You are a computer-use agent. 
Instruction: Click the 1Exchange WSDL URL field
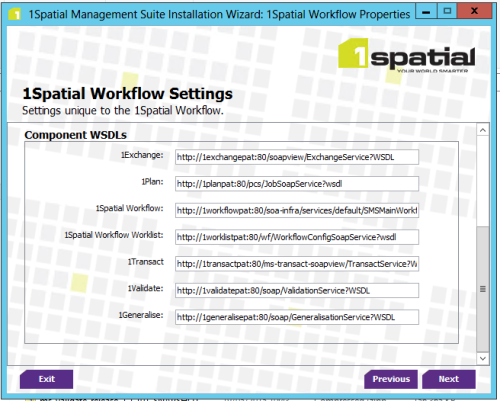(297, 157)
